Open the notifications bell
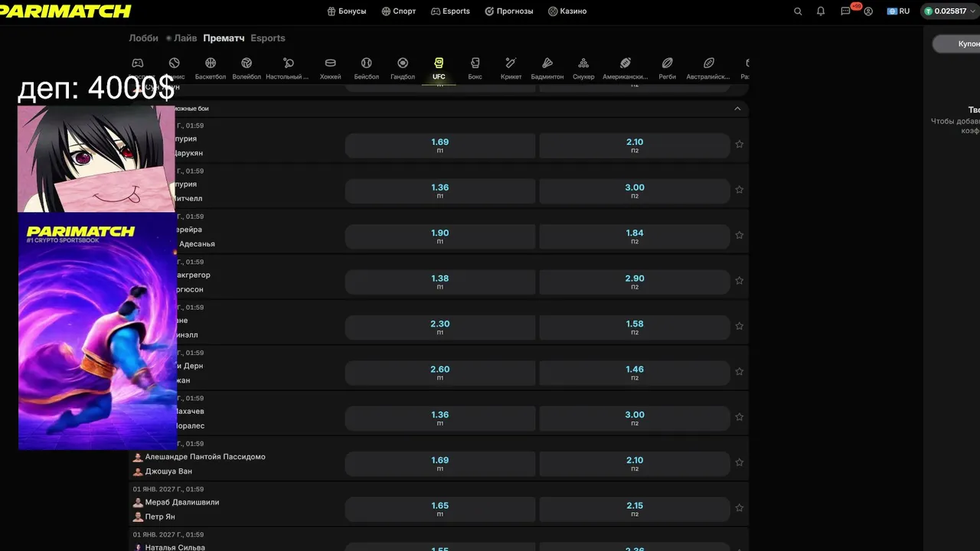 coord(821,11)
